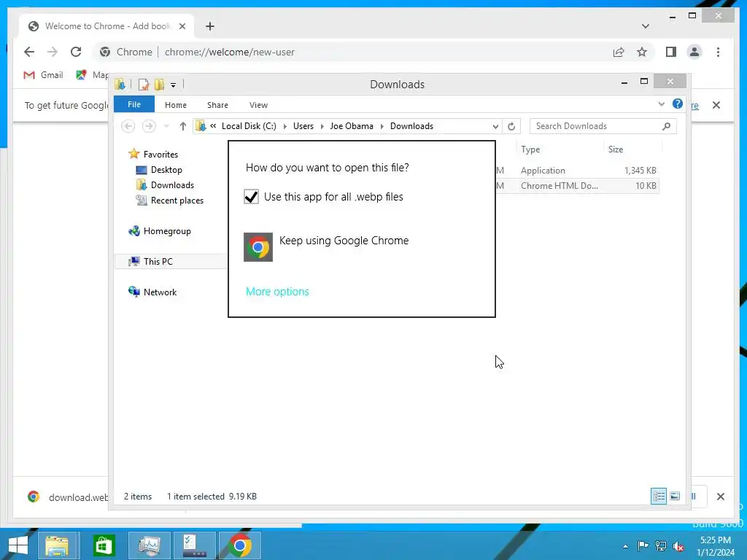Select Network in navigation pane
Viewport: 747px width, 560px height.
tap(160, 292)
